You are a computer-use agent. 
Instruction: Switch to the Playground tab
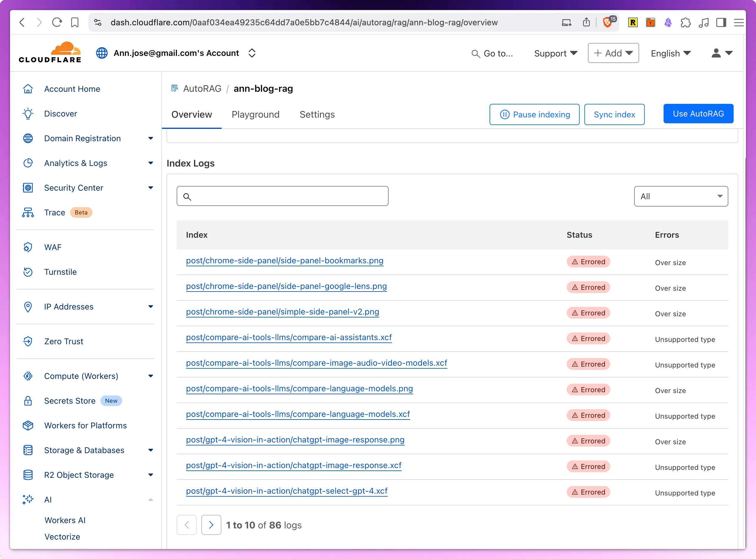(255, 114)
